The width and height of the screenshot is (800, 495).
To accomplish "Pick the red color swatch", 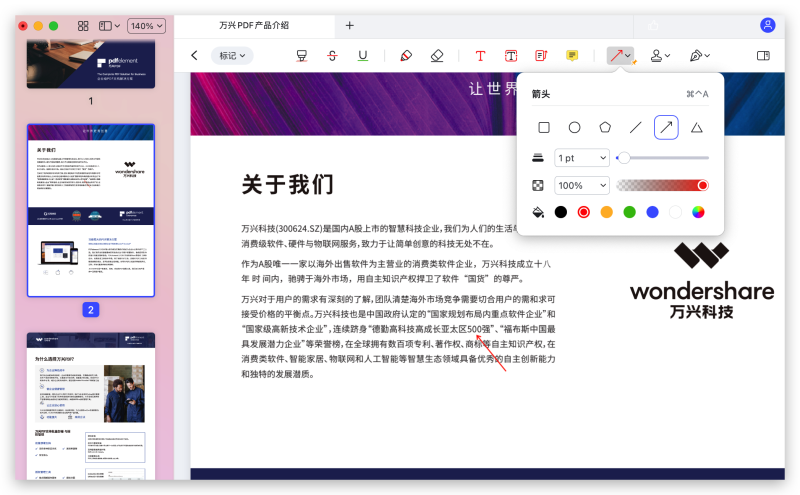I will click(x=584, y=212).
